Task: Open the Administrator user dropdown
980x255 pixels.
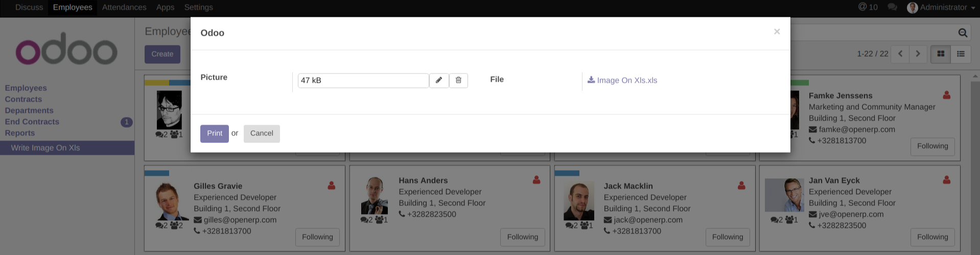Action: (x=942, y=7)
